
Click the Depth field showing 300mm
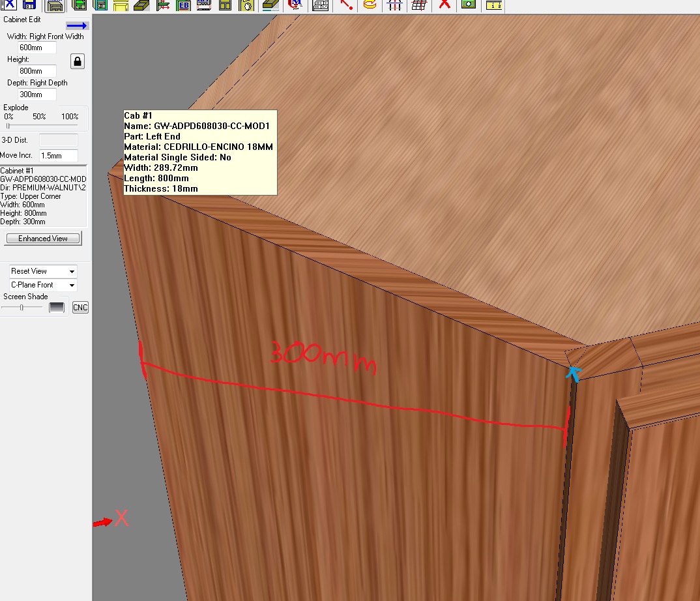coord(37,95)
